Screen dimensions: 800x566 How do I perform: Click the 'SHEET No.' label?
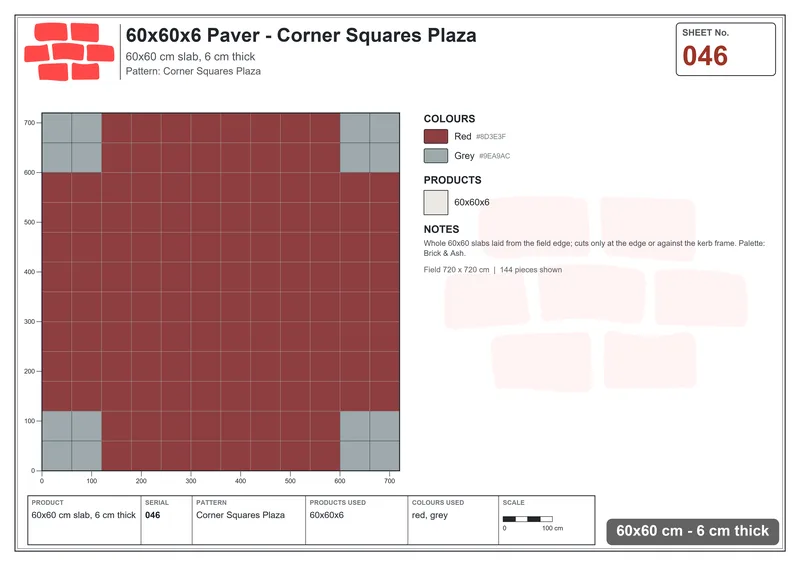coord(706,33)
